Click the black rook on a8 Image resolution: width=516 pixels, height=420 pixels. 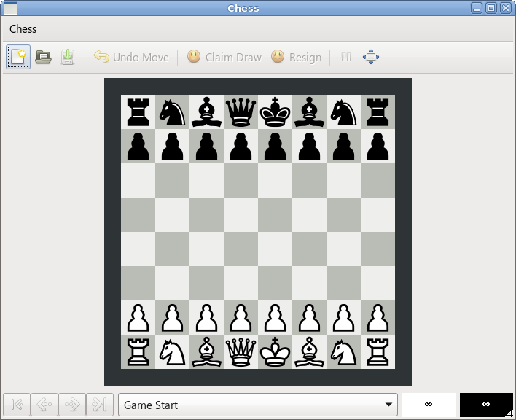click(x=138, y=112)
